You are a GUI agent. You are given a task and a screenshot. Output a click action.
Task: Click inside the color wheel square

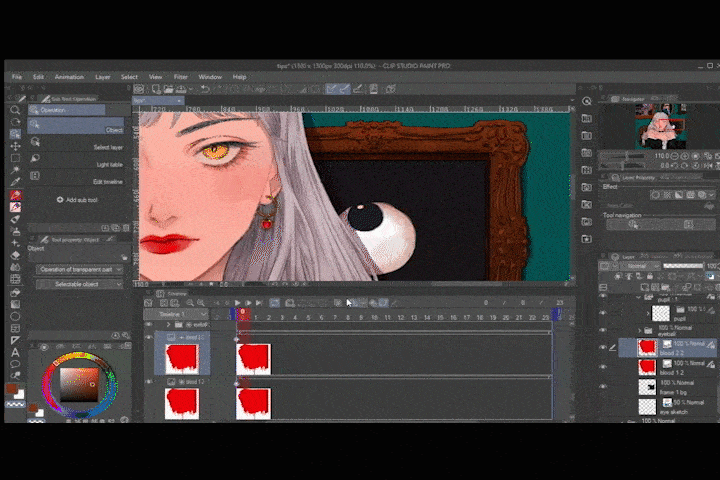tap(79, 383)
